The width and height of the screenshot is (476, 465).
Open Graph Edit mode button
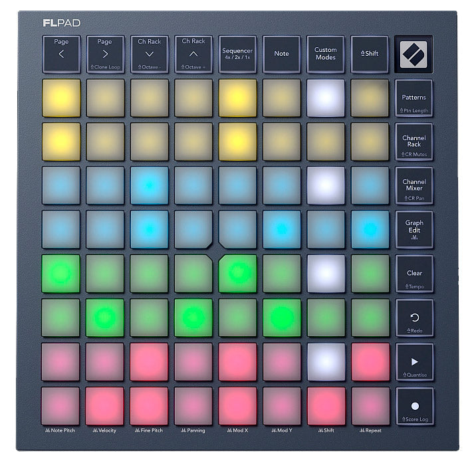(414, 230)
